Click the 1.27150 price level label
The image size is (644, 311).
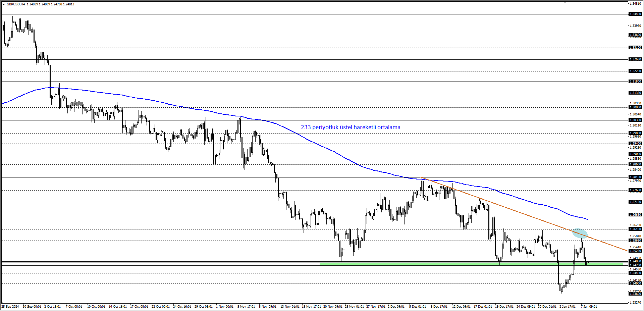tap(635, 202)
